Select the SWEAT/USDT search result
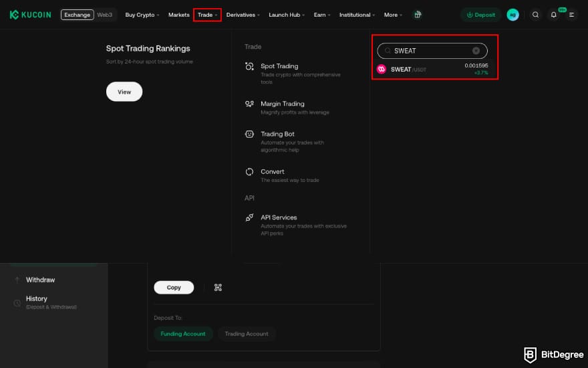Image resolution: width=588 pixels, height=368 pixels. point(432,69)
